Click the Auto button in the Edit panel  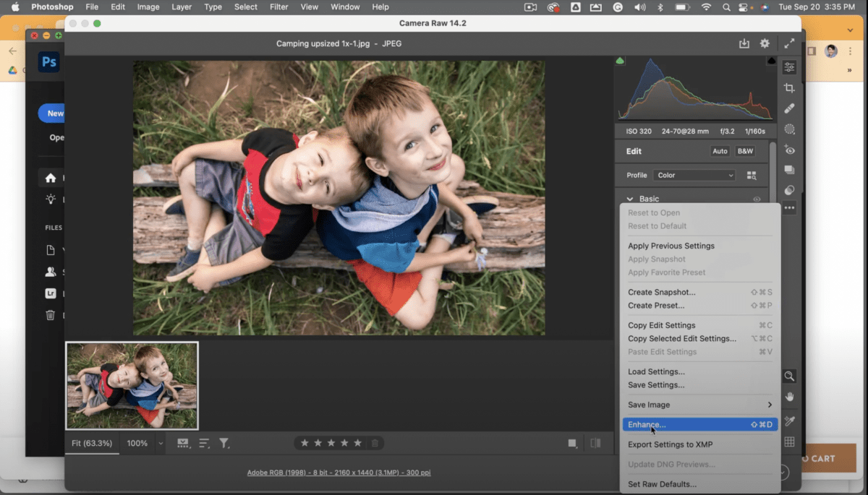pos(720,151)
